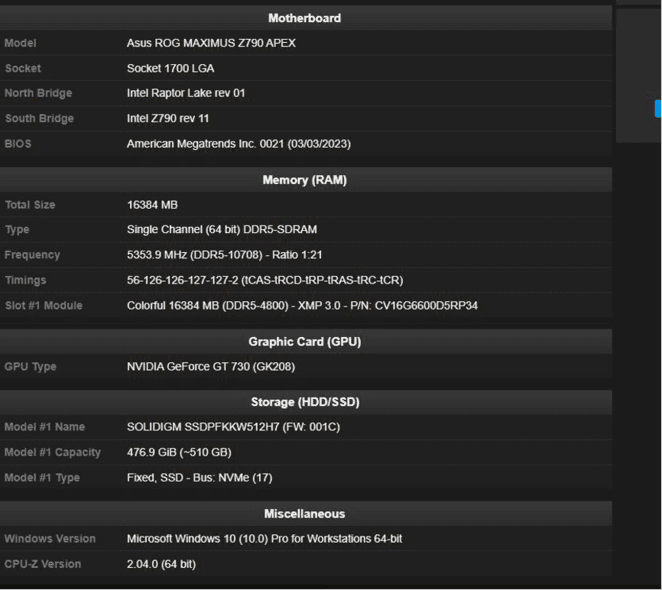
Task: Select the Asus ROG MAXIMUS Z790 APEX value
Action: pyautogui.click(x=211, y=43)
